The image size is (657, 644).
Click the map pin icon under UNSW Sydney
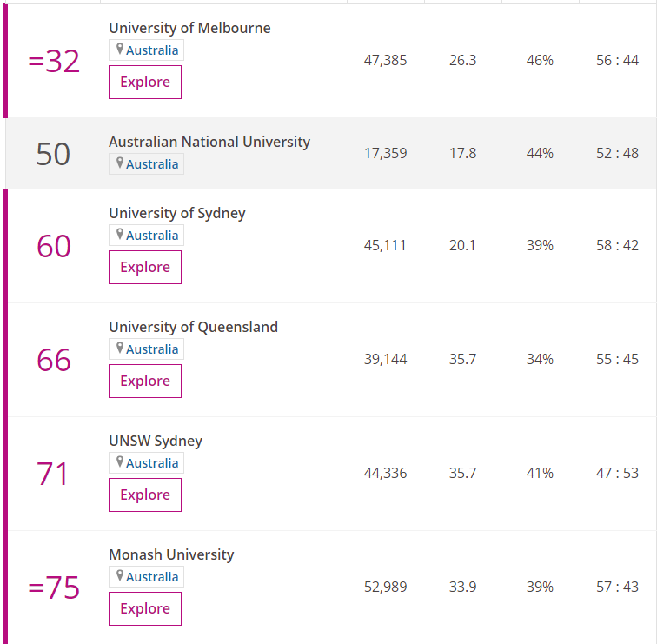point(120,462)
